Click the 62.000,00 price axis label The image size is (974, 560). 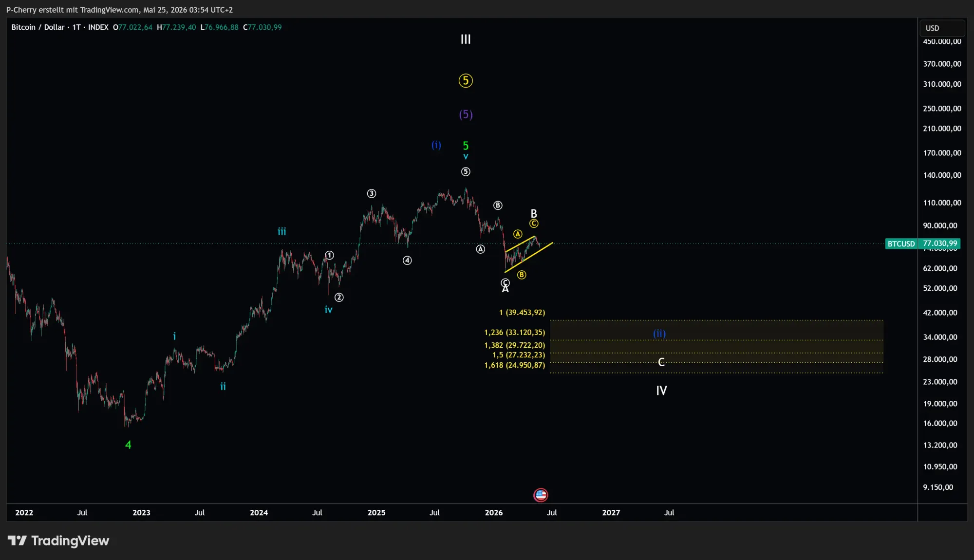pos(940,268)
